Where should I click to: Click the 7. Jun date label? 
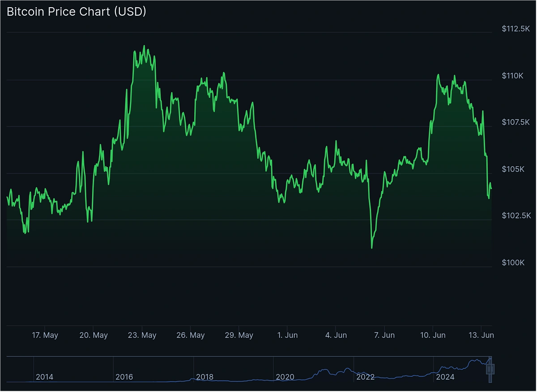[384, 335]
